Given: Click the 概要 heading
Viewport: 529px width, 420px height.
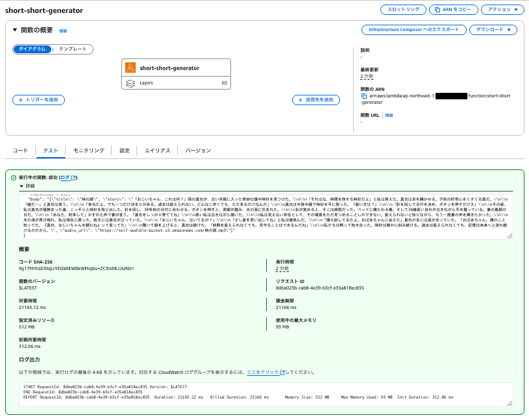Looking at the screenshot, I should (x=24, y=249).
